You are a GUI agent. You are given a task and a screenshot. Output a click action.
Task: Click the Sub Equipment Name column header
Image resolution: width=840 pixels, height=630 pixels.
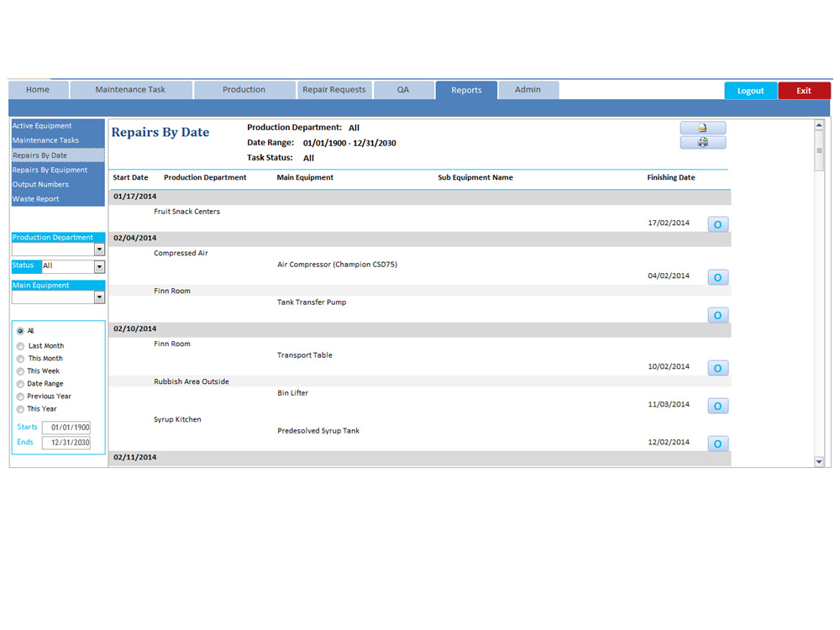pyautogui.click(x=475, y=177)
